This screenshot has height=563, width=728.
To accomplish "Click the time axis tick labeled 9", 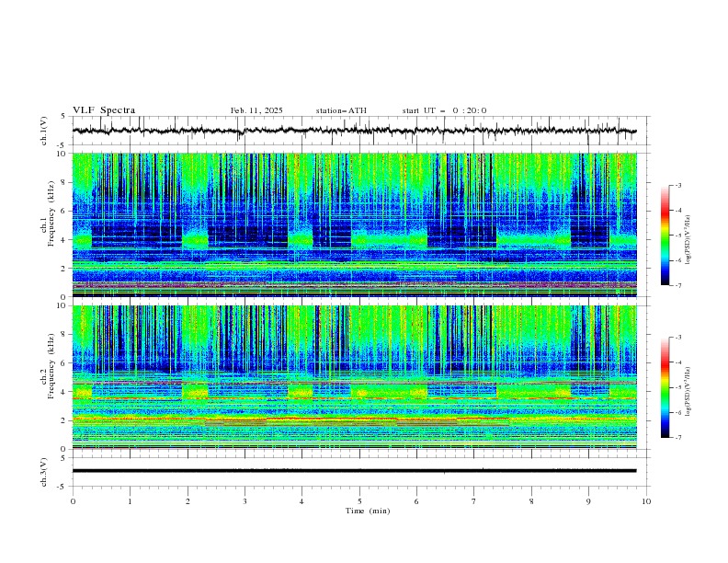I will click(x=588, y=501).
